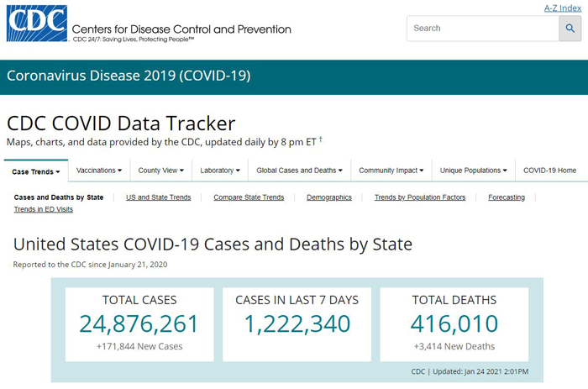
Task: Click the total deaths number 416,010
Action: pyautogui.click(x=454, y=323)
